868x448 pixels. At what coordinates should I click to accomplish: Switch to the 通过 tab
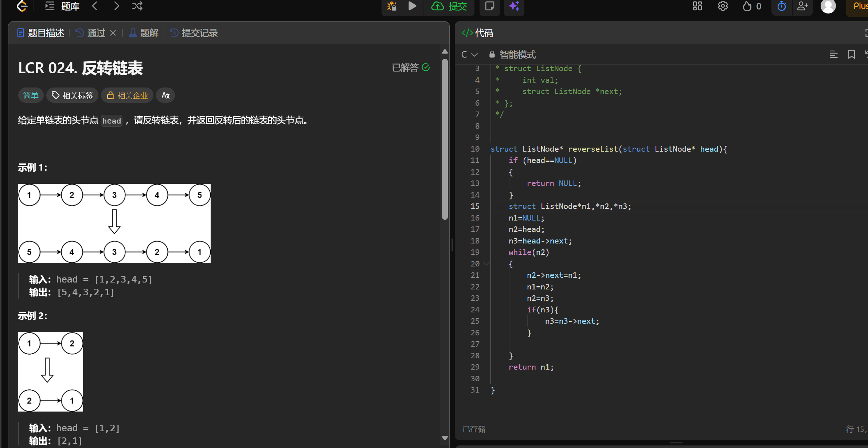91,33
